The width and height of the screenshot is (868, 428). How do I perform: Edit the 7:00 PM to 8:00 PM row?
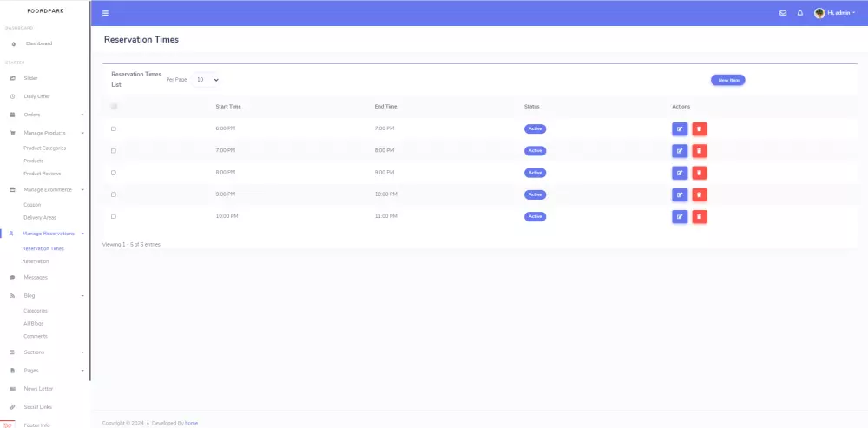680,151
